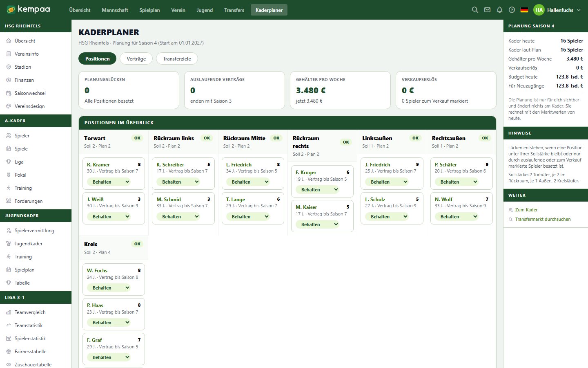Open the Vereinsinfo sidebar link
The image size is (588, 368).
click(x=27, y=54)
